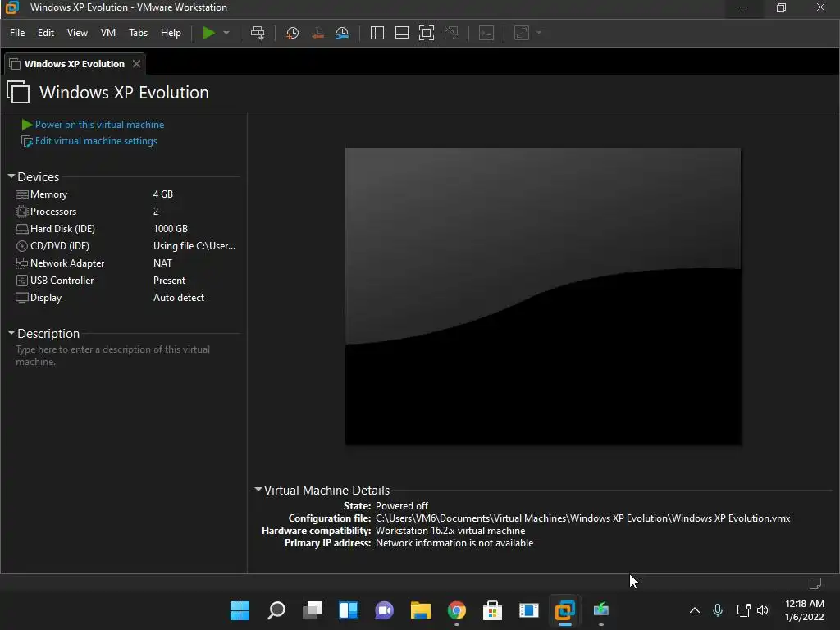
Task: Open the taskbar Search icon
Action: 276,610
